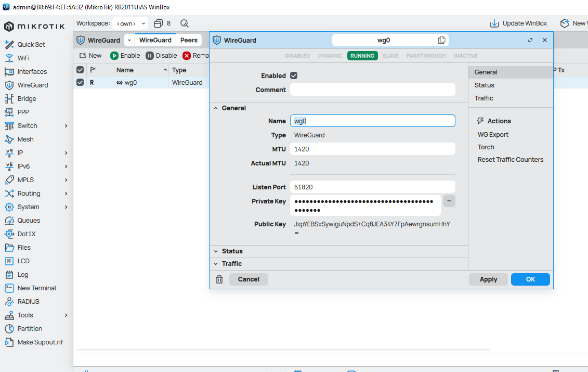Click the workspace search magnifier icon
Screen dimensions: 588x372
pyautogui.click(x=184, y=23)
